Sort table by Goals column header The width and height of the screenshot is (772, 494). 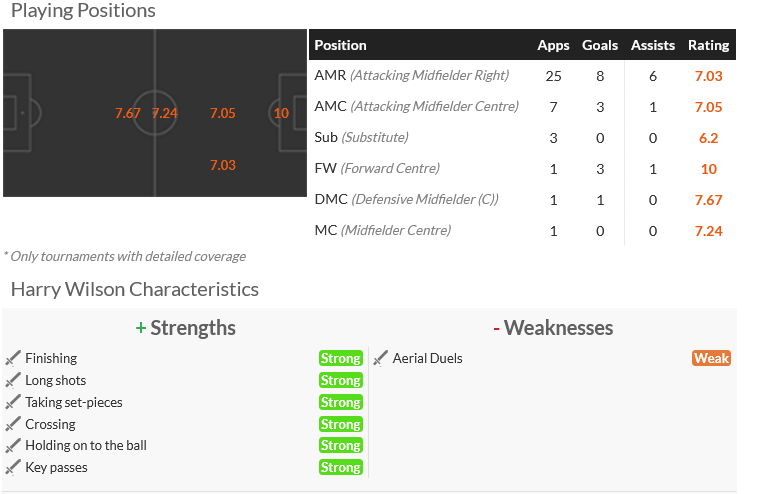tap(600, 45)
